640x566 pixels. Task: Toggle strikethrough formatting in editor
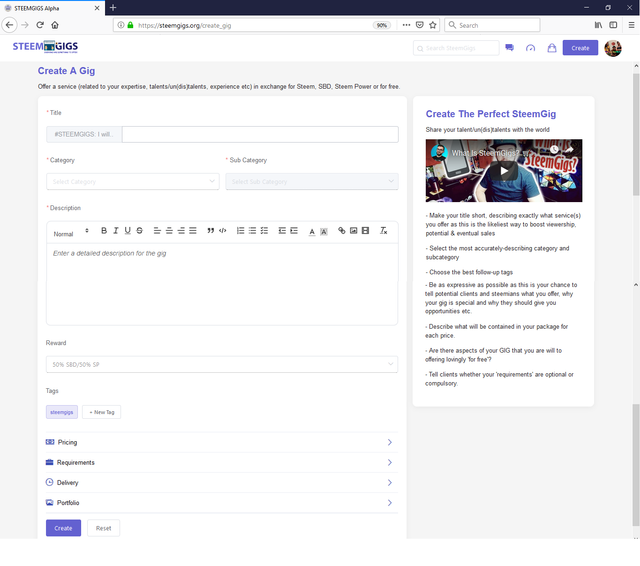tap(140, 231)
